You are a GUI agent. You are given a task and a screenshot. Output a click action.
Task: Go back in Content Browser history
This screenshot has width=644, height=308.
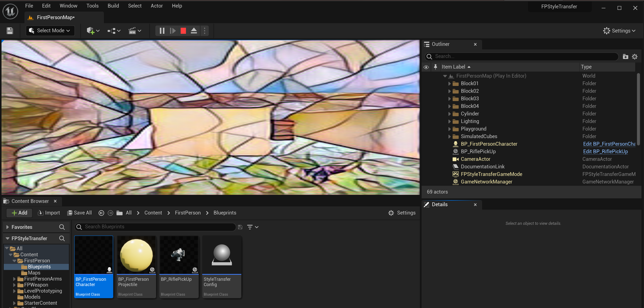coord(101,213)
